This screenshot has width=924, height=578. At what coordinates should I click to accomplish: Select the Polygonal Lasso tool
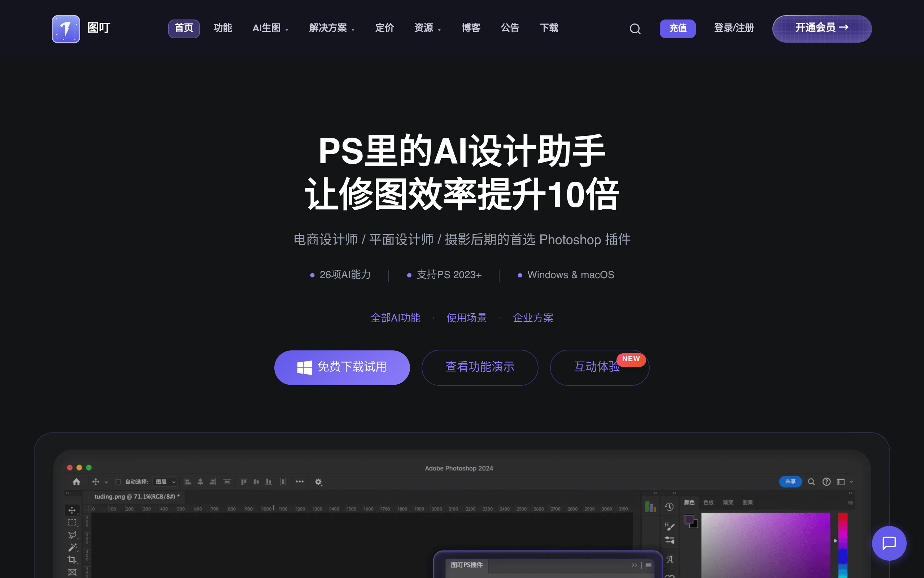click(72, 535)
